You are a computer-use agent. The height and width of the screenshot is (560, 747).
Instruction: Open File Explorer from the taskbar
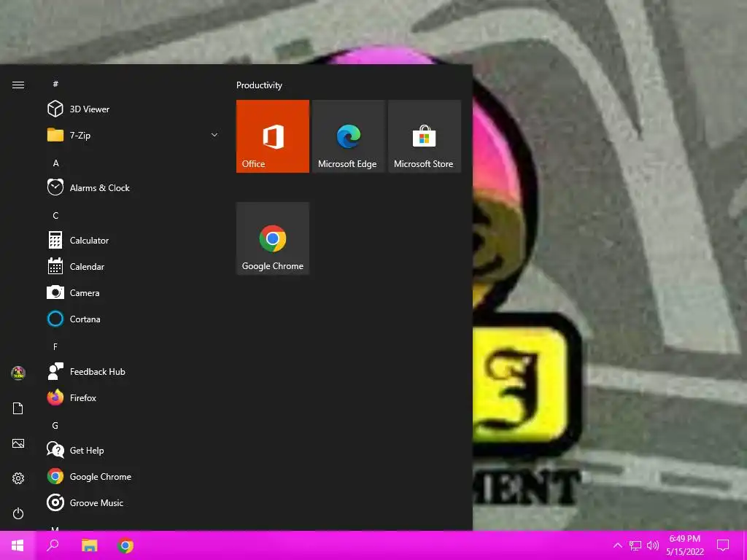pos(89,545)
